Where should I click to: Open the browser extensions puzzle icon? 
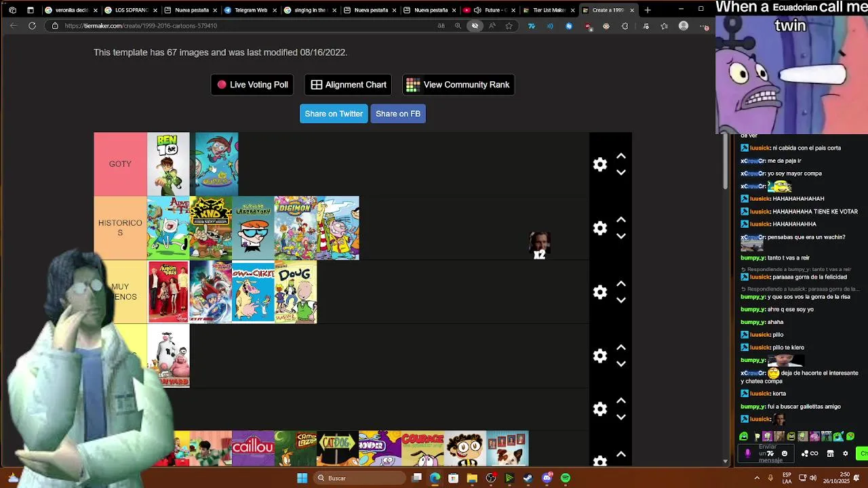tap(625, 26)
